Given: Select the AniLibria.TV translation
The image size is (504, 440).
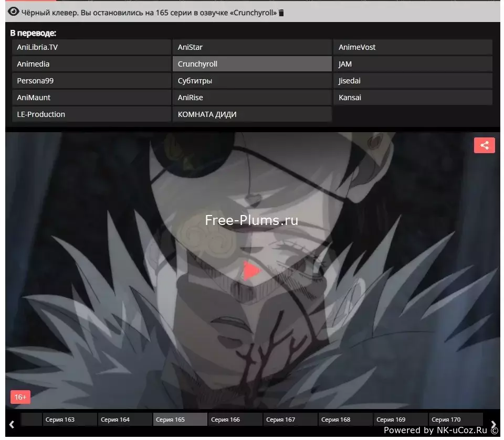Looking at the screenshot, I should point(91,47).
